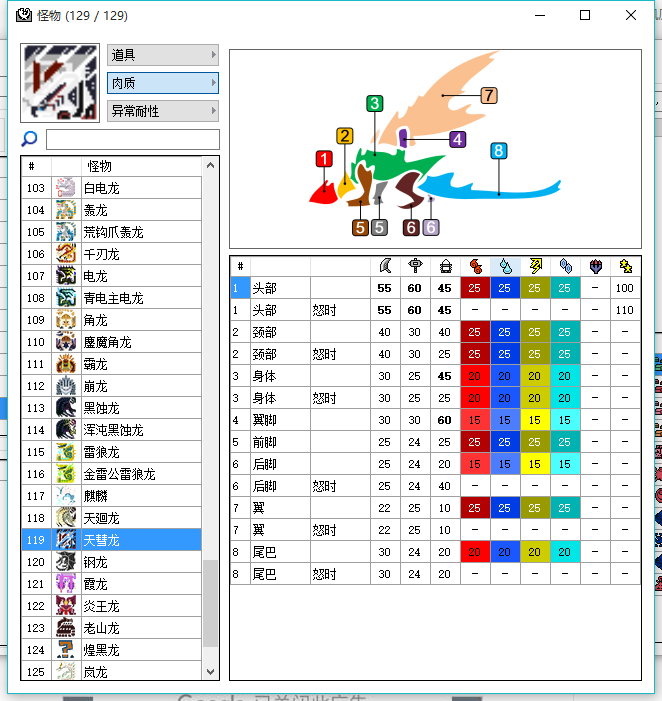The height and width of the screenshot is (701, 662).
Task: Click blue tail marker 8 on diagram
Action: [x=498, y=151]
